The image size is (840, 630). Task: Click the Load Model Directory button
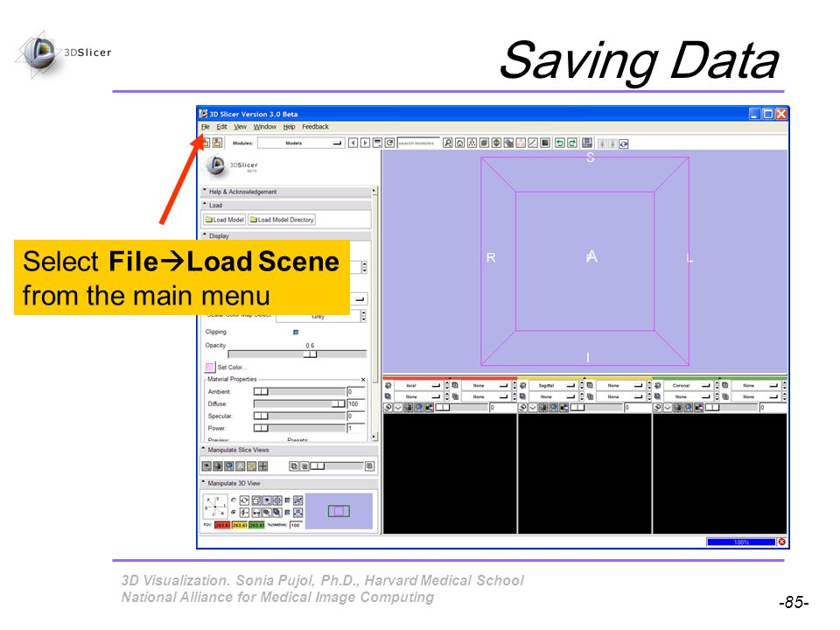(x=282, y=220)
